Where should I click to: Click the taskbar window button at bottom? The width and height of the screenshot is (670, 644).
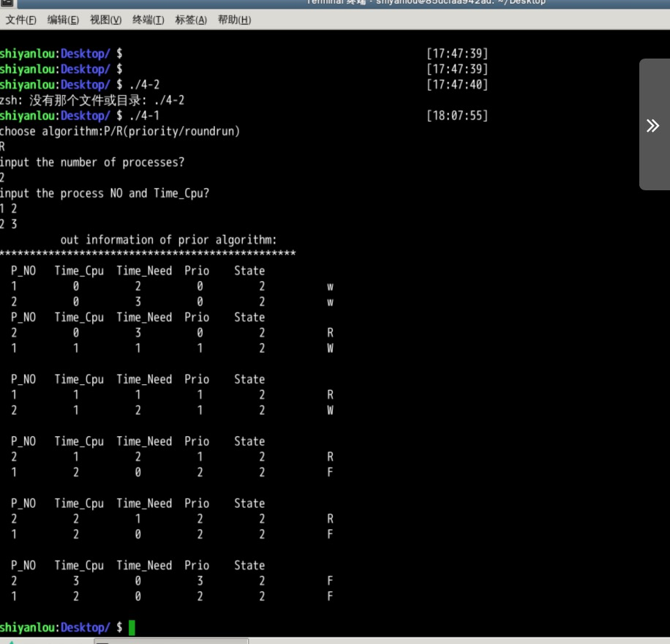click(171, 641)
